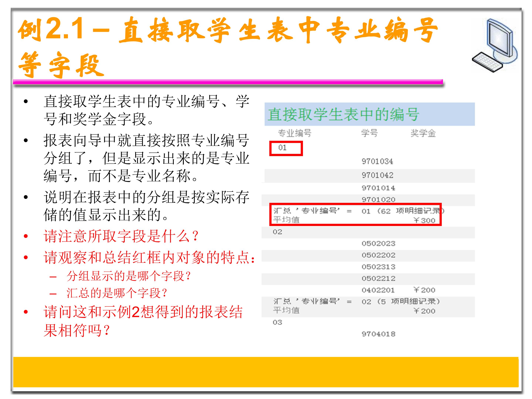The image size is (532, 399).
Task: Click student number '0502313'
Action: pyautogui.click(x=378, y=267)
